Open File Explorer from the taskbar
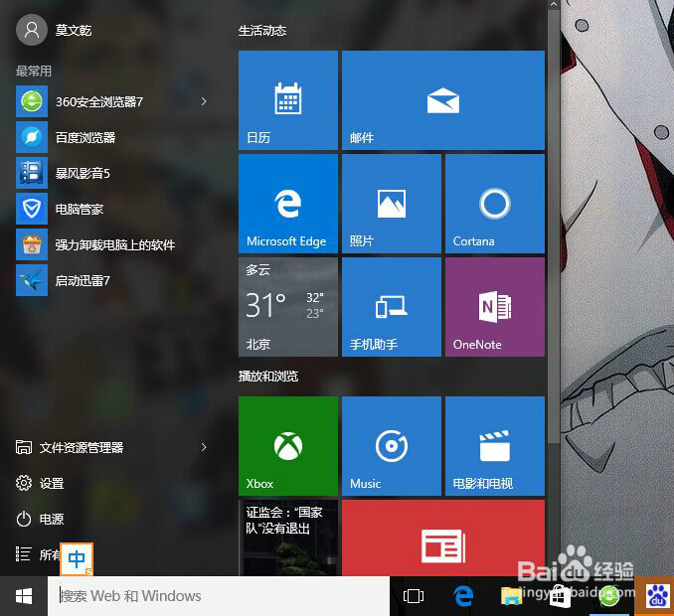 tap(511, 596)
